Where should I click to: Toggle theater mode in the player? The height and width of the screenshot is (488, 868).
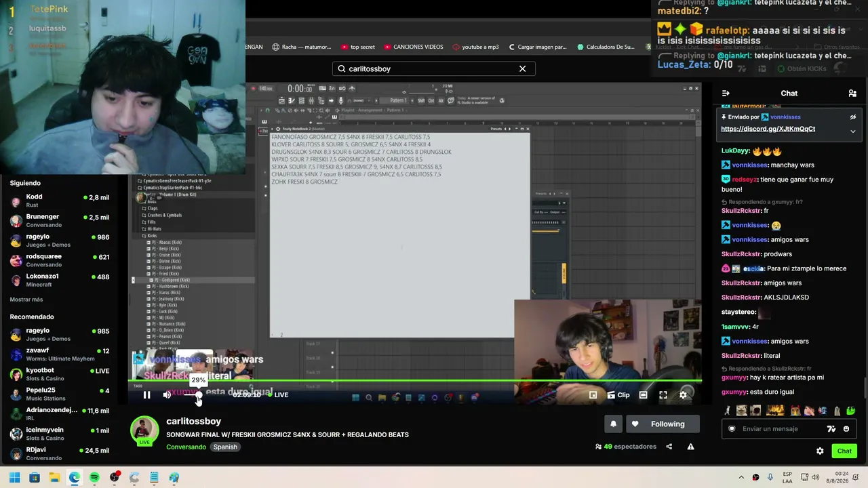pos(643,394)
